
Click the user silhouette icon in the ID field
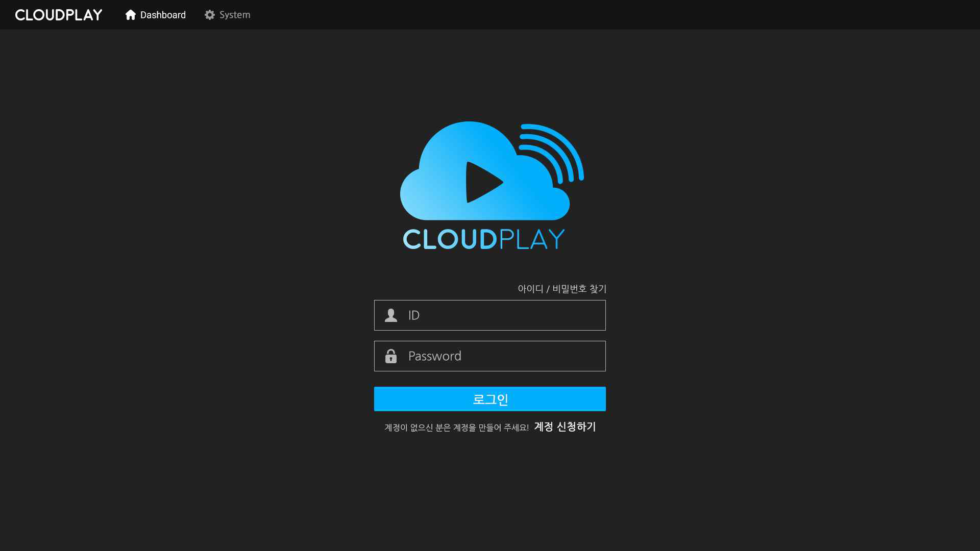pyautogui.click(x=391, y=315)
